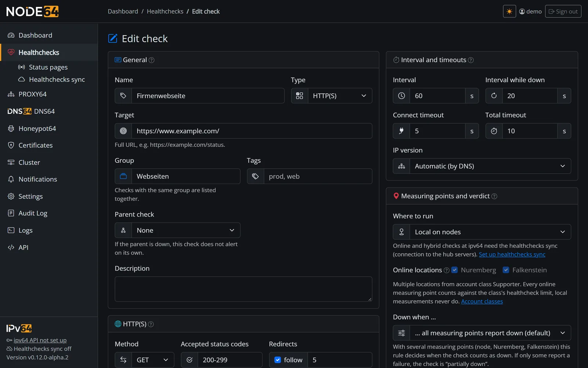588x368 pixels.
Task: Open PROXY64 in the sidebar
Action: point(49,94)
